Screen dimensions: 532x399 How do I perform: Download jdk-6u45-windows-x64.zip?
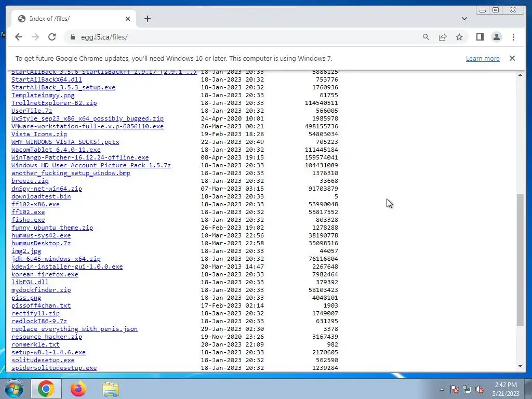(x=56, y=259)
